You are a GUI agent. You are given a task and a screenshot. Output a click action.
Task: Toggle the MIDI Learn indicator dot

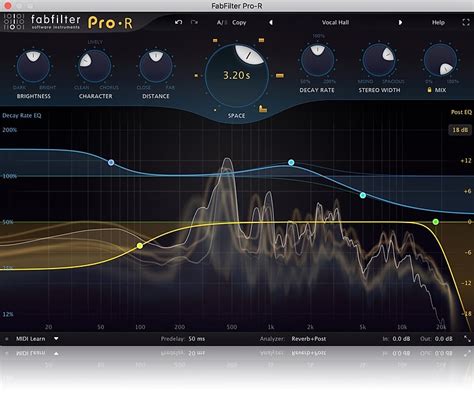pos(6,339)
